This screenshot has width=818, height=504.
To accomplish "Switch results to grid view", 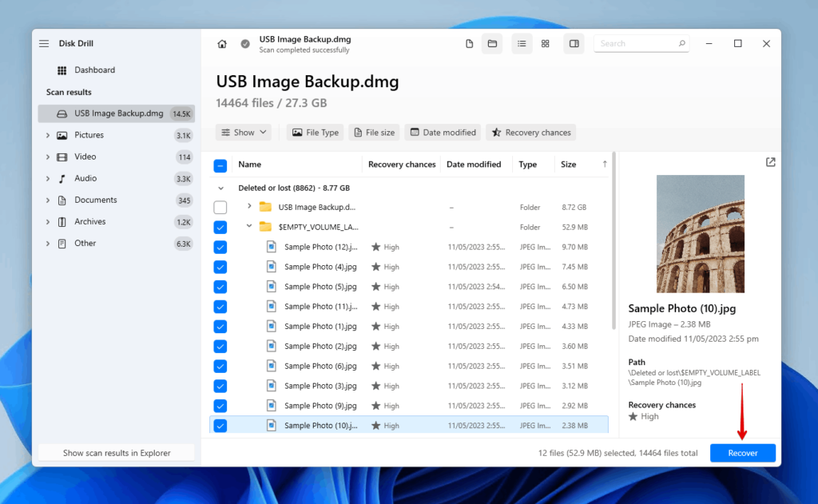I will click(x=545, y=44).
